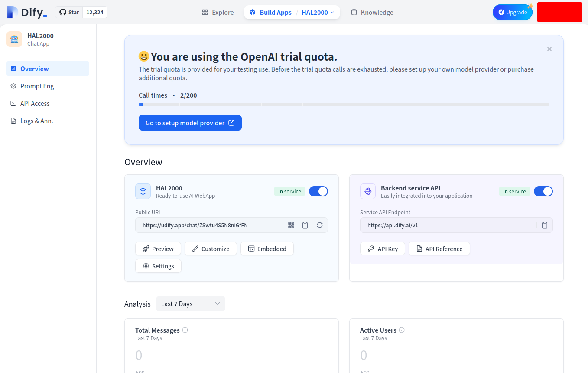
Task: Click the HAL2000 robot app avatar
Action: pos(14,39)
